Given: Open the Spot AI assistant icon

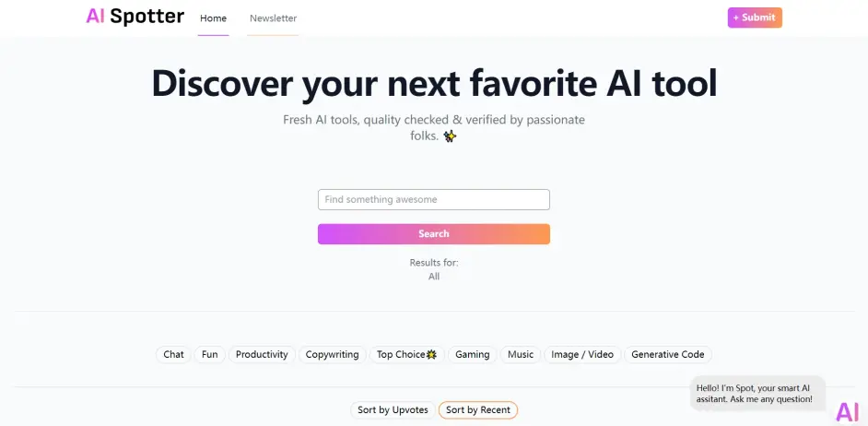Looking at the screenshot, I should coord(847,412).
